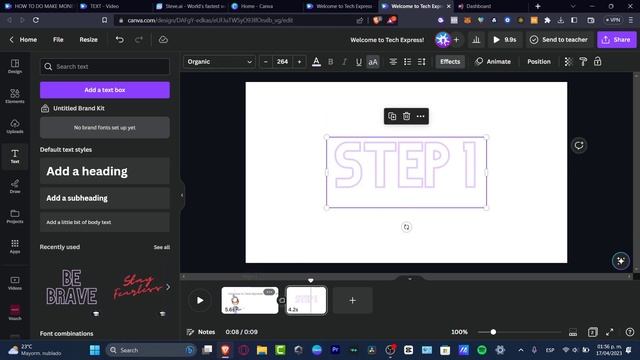The height and width of the screenshot is (360, 640).
Task: Open the Videos panel
Action: (x=15, y=282)
